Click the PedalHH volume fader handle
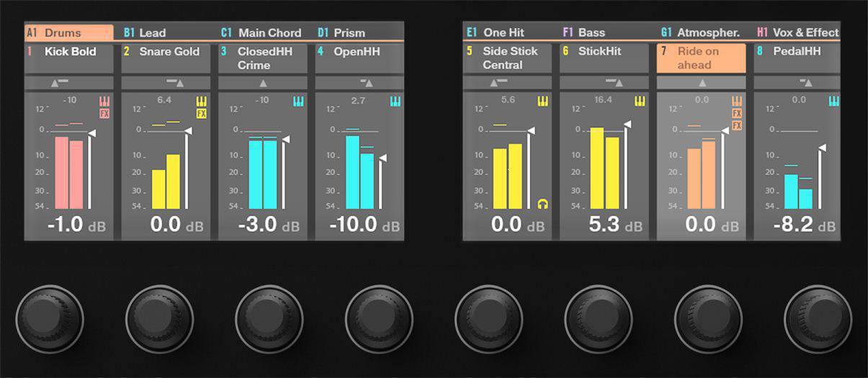Image resolution: width=868 pixels, height=378 pixels. pyautogui.click(x=822, y=148)
